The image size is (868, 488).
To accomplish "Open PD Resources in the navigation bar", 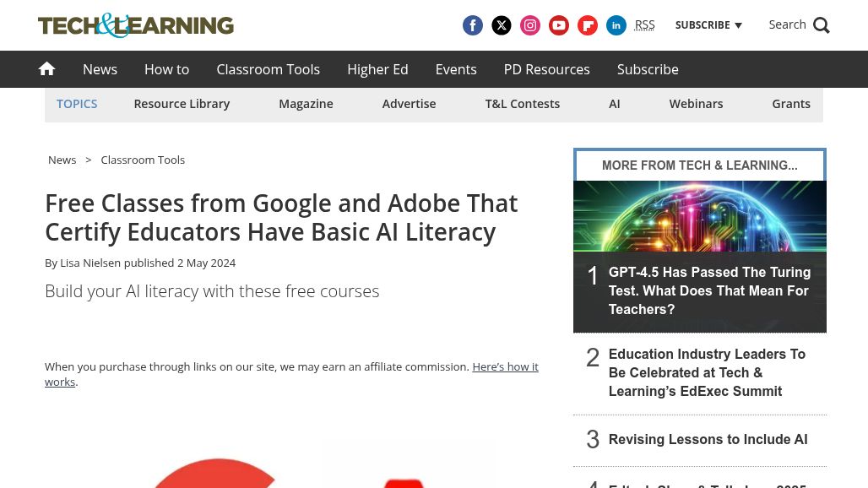I will coord(547,69).
